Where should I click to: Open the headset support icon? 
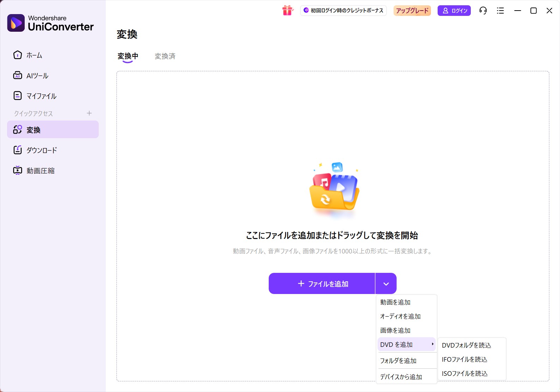483,11
